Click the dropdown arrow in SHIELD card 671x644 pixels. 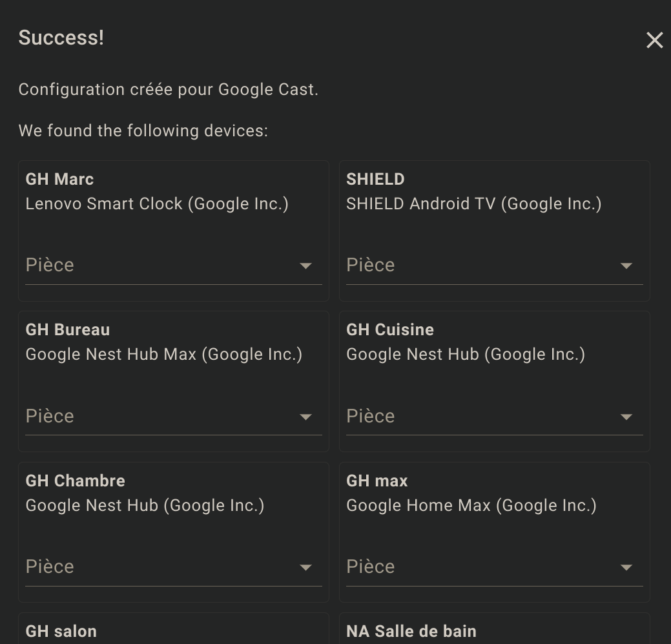tap(626, 266)
